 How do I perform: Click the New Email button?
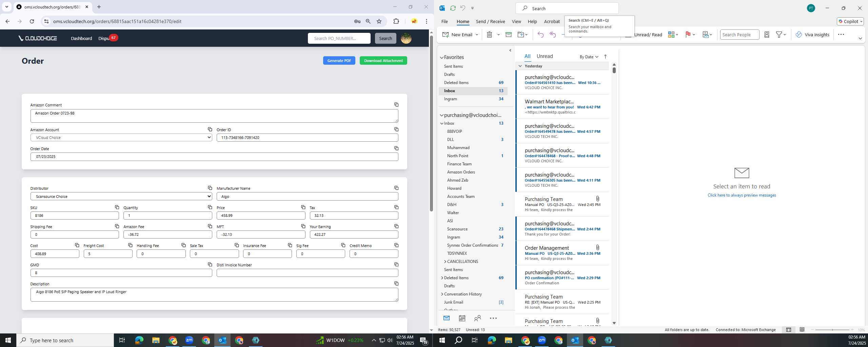pos(457,35)
